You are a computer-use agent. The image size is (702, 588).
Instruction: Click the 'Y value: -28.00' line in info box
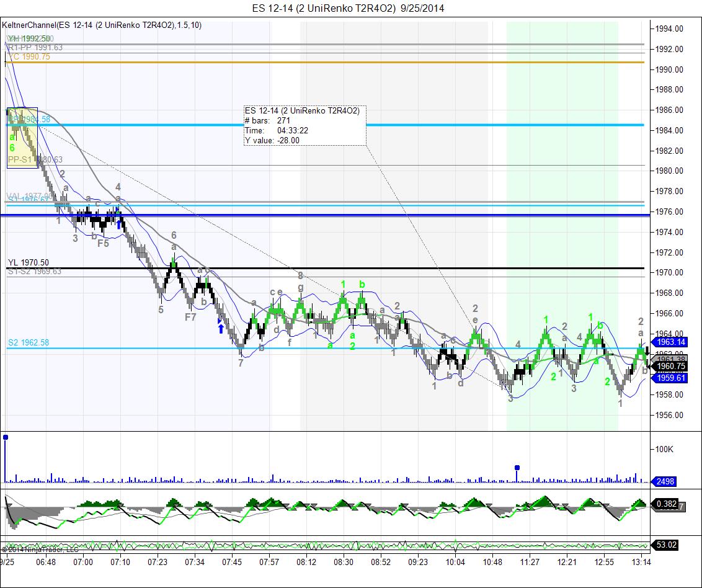[x=272, y=140]
